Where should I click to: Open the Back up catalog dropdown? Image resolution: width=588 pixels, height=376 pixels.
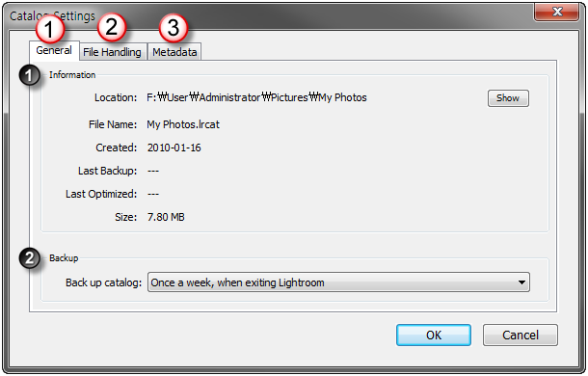pos(338,282)
